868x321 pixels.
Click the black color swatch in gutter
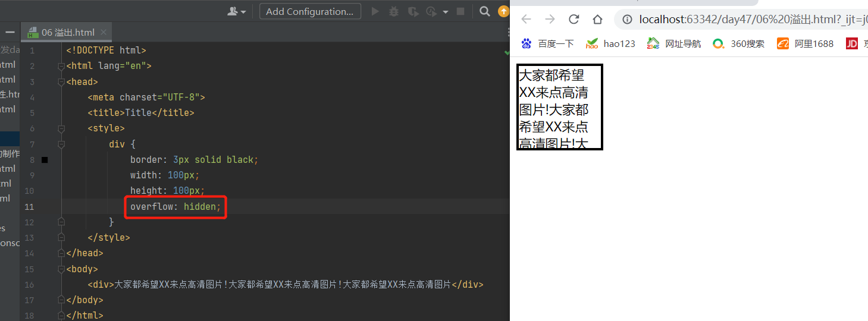pyautogui.click(x=45, y=160)
